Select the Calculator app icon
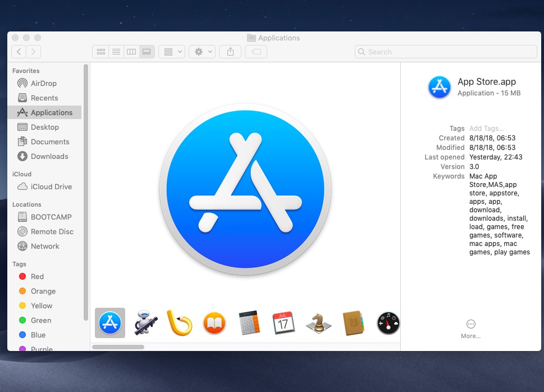 tap(249, 323)
